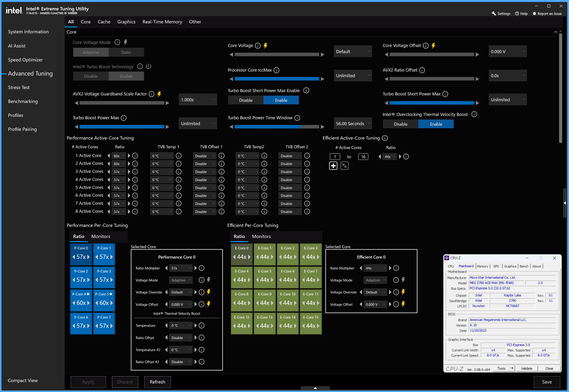Screen dimensions: 569x392
Task: Click the info icon beside AVX2 Ratio Offset
Action: (x=422, y=70)
